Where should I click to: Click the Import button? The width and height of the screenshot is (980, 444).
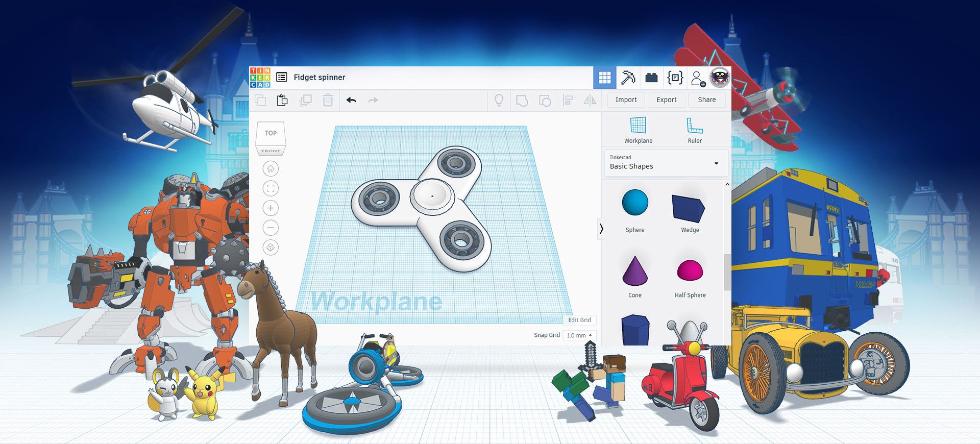[626, 100]
